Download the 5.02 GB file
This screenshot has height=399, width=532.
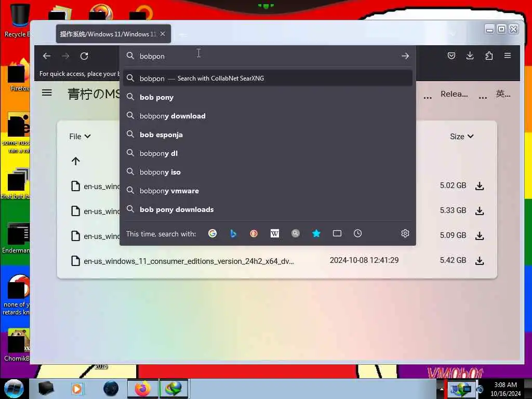click(480, 186)
